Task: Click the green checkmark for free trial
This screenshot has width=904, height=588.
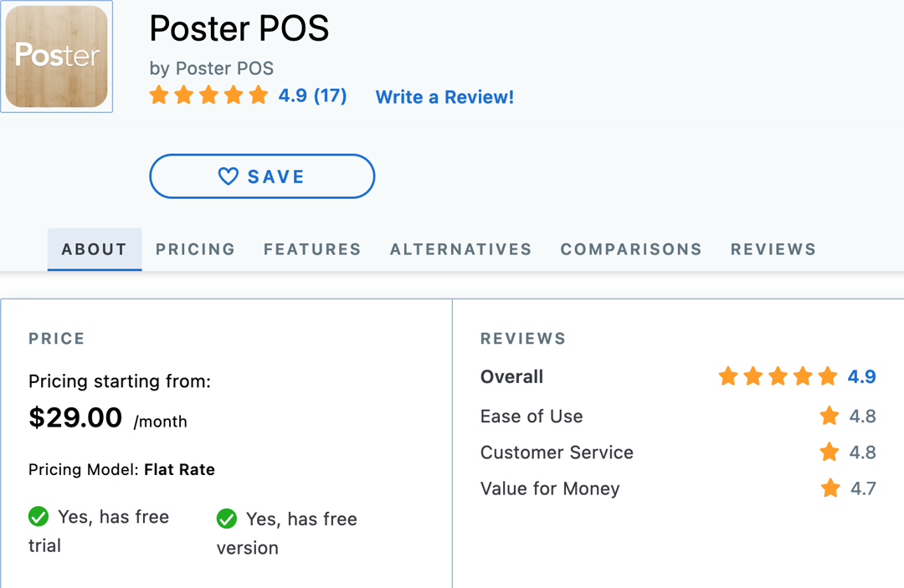Action: pos(39,517)
